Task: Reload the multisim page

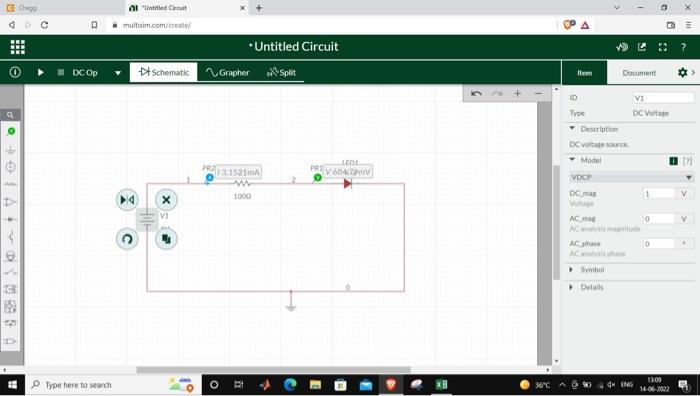Action: (44, 25)
